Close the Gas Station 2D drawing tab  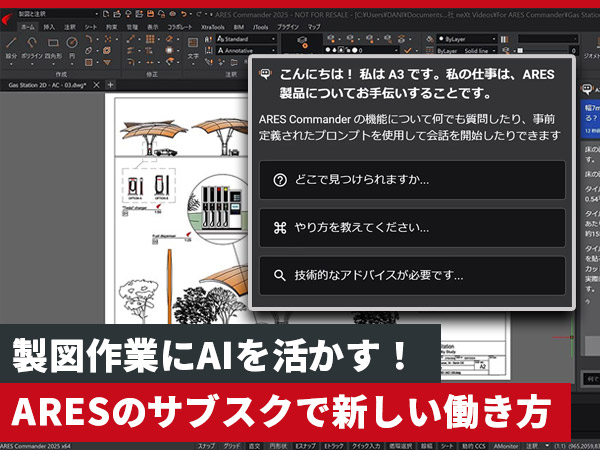[x=96, y=85]
